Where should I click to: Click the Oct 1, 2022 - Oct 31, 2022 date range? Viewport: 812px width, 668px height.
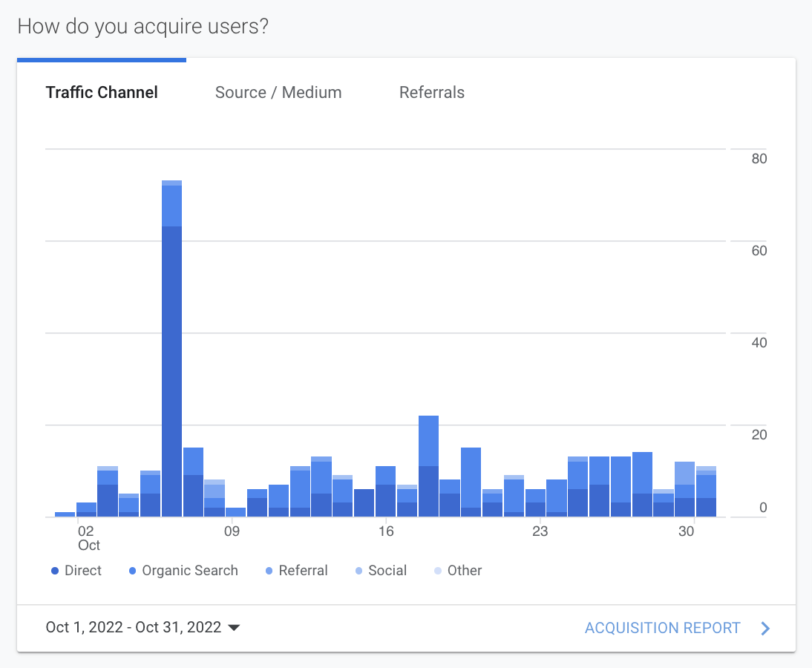(134, 627)
